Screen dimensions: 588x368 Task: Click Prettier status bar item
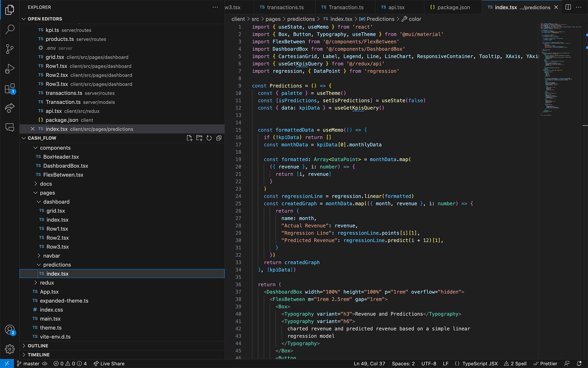545,363
